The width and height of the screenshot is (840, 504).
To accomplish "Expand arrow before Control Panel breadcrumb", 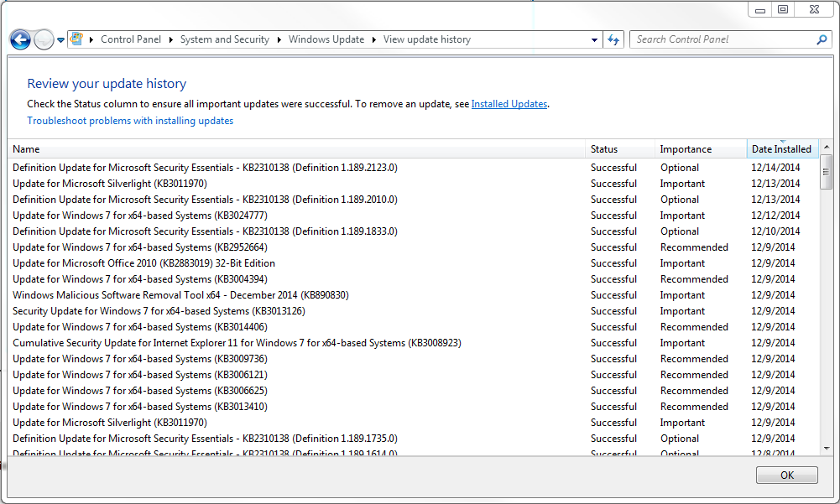I will (91, 39).
